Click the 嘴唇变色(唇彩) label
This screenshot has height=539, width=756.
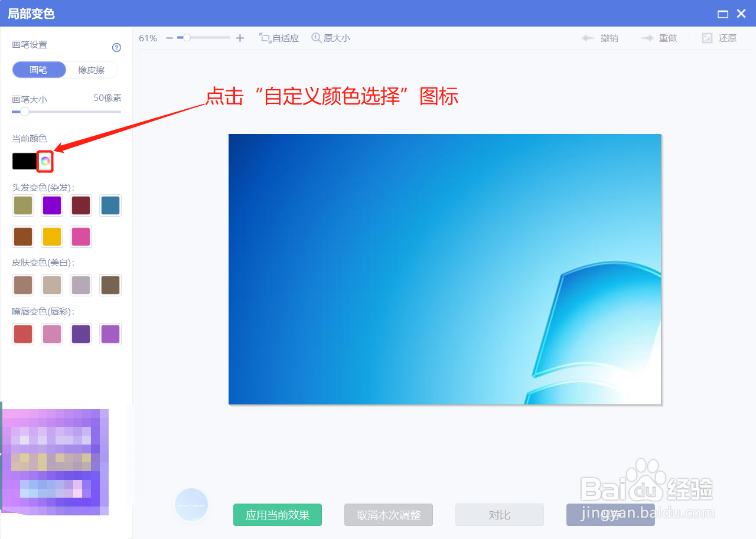coord(43,311)
